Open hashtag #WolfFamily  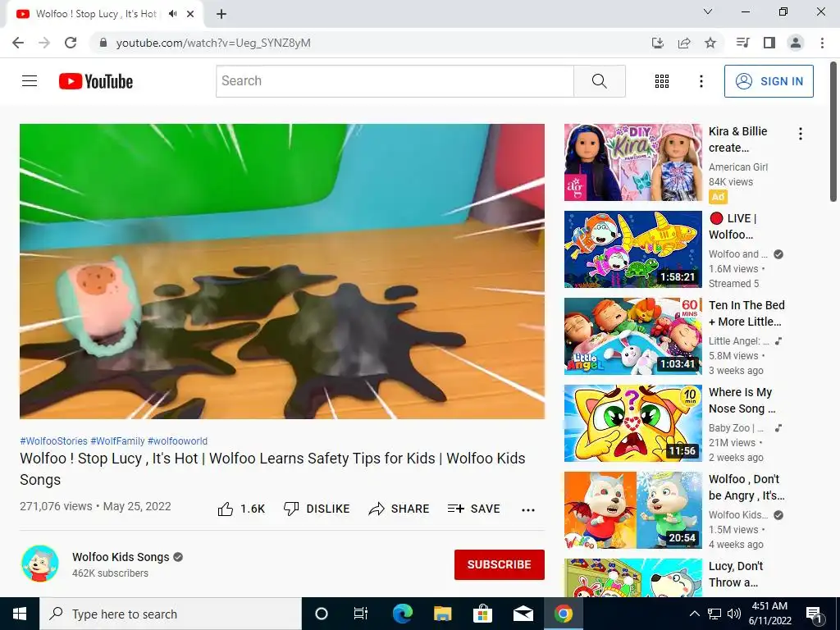point(117,441)
